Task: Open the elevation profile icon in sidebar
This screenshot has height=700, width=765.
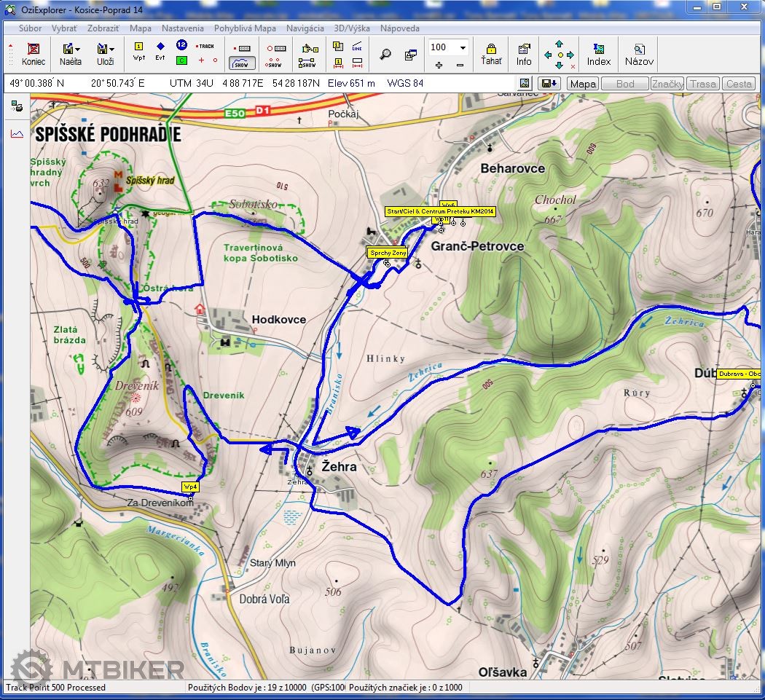Action: coord(17,133)
